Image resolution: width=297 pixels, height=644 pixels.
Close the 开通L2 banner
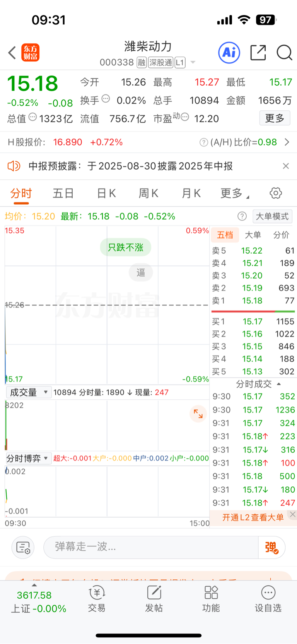[293, 515]
